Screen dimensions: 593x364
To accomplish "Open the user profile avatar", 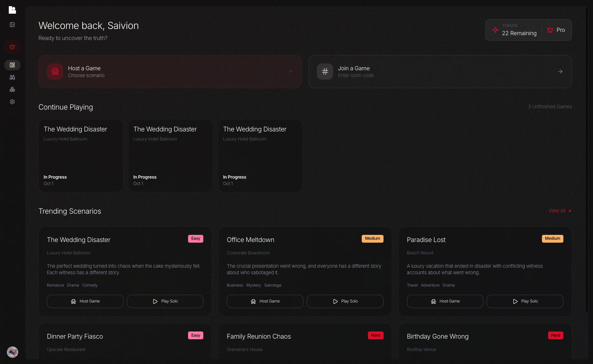I will pos(12,352).
